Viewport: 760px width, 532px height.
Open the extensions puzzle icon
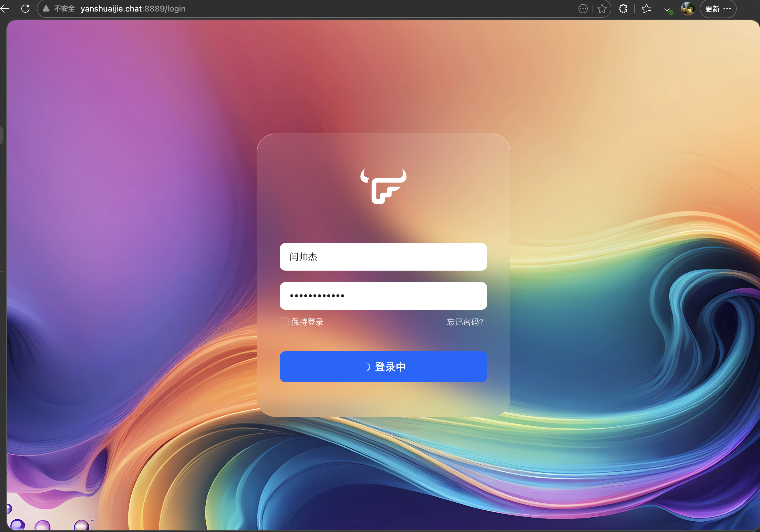[x=623, y=9]
